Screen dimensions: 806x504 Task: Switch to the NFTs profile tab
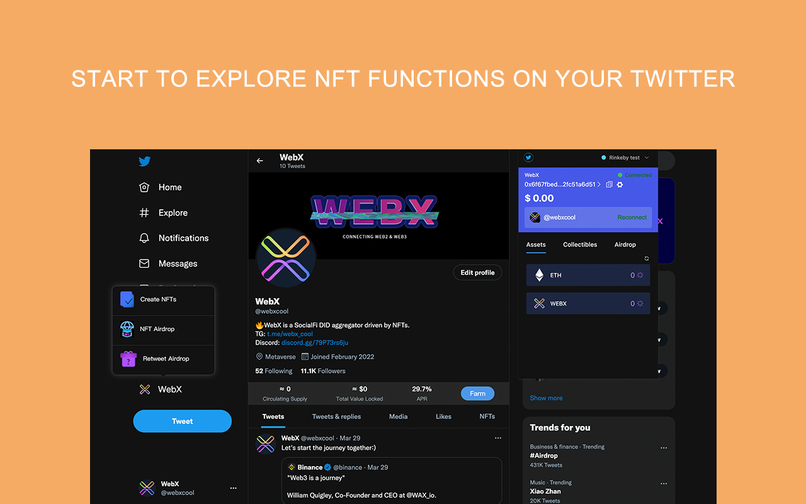pyautogui.click(x=487, y=417)
